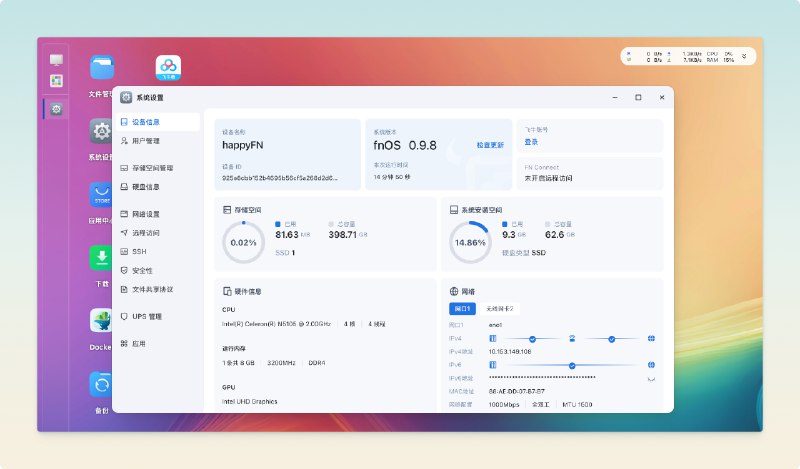This screenshot has width=800, height=469.
Task: Click the 登录 link under 飞牛账号
Action: point(531,142)
